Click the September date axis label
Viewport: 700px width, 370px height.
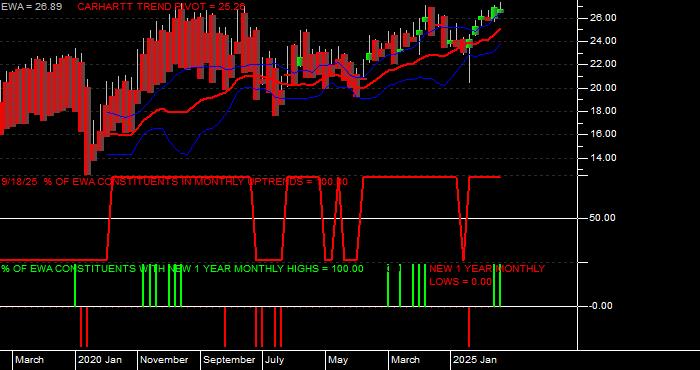click(x=229, y=360)
